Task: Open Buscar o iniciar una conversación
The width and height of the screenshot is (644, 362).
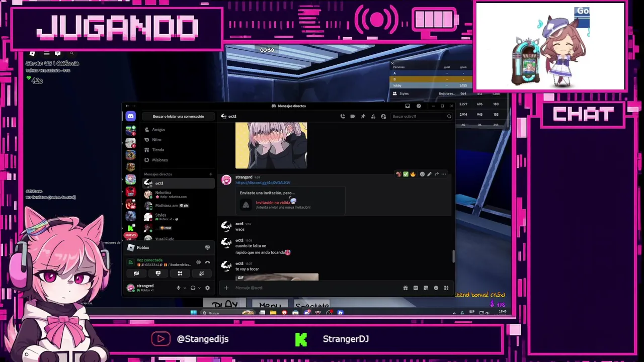Action: [x=179, y=116]
